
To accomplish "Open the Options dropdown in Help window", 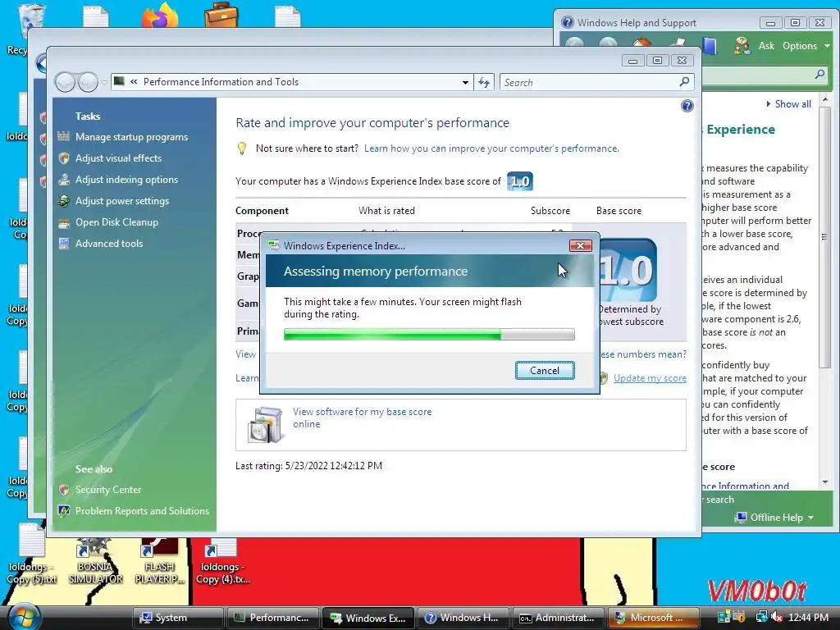I will (806, 46).
